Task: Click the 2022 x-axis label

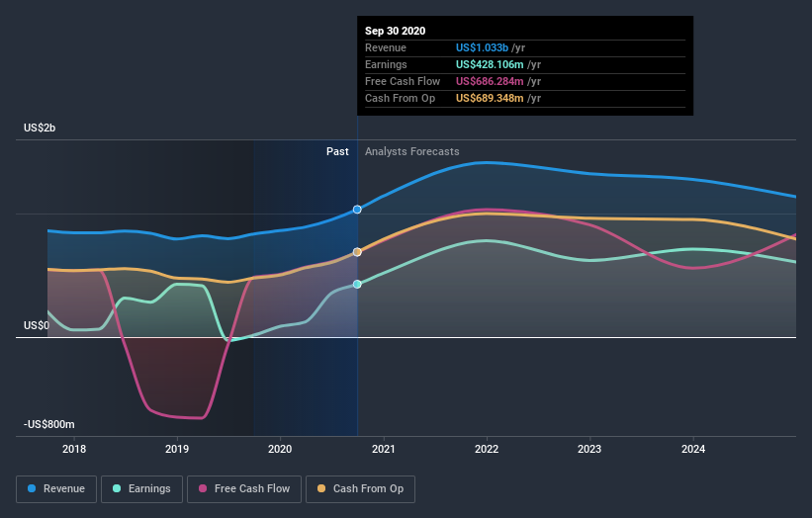Action: click(487, 449)
